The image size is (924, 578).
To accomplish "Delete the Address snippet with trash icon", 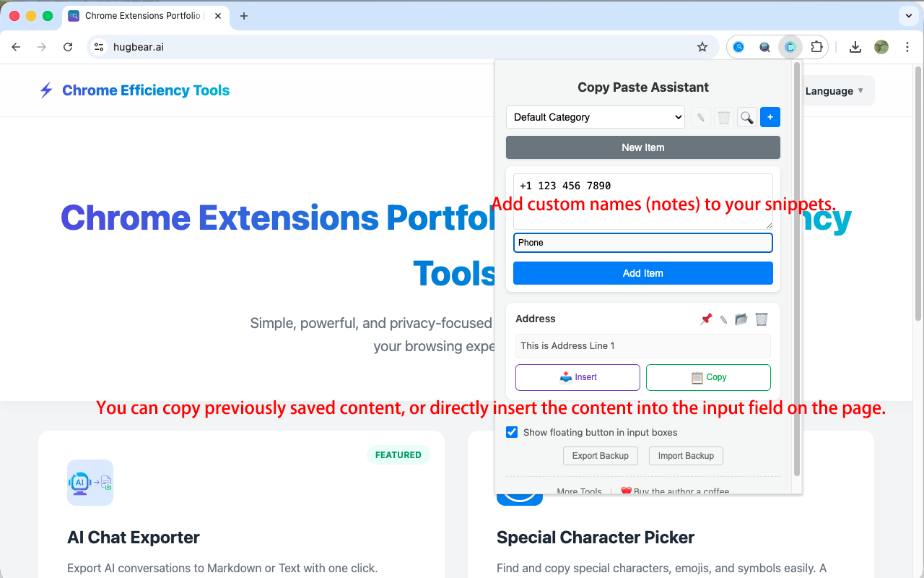I will [762, 319].
